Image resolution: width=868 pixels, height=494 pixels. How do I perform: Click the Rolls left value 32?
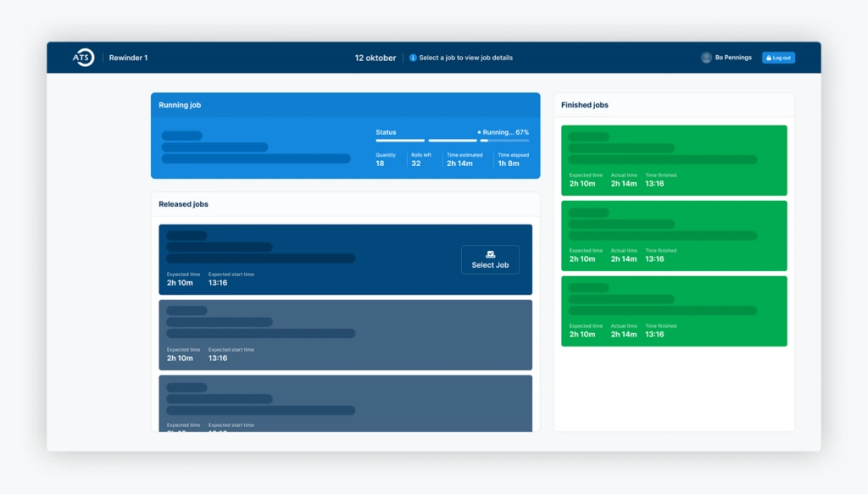[x=416, y=164]
